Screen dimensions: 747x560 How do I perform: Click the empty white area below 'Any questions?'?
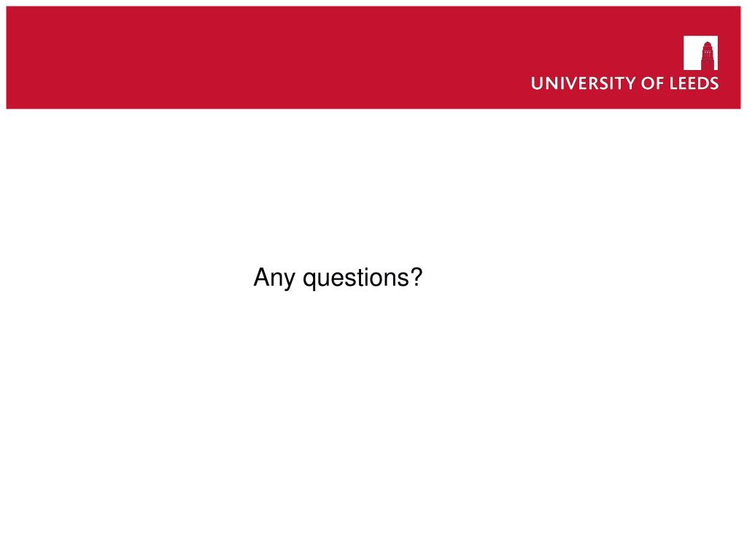pos(338,405)
